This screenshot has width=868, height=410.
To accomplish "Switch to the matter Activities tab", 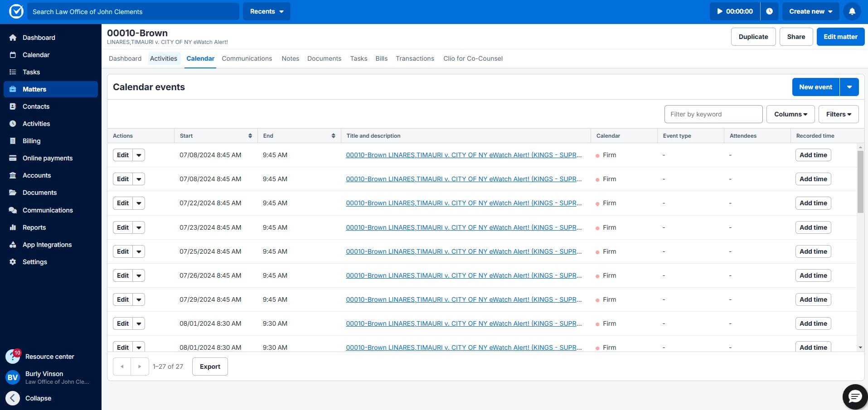I will tap(164, 58).
